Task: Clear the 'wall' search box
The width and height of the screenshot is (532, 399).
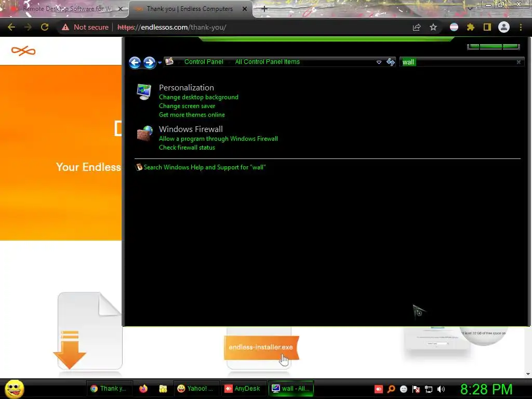Action: [518, 62]
